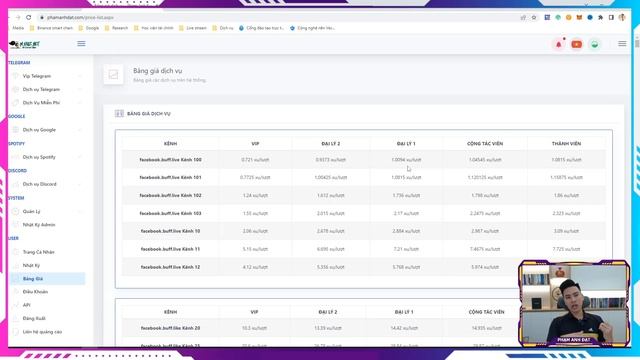Click the dark blue square extension icon
Image resolution: width=640 pixels, height=360 pixels.
point(547,18)
